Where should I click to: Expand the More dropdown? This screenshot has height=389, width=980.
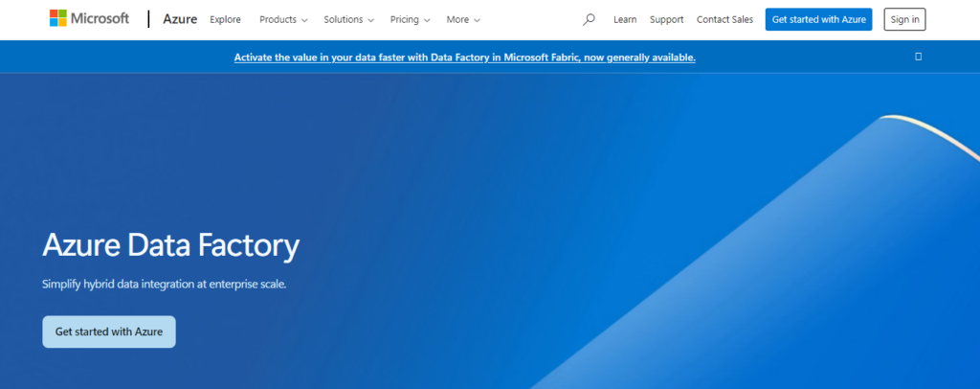point(463,19)
